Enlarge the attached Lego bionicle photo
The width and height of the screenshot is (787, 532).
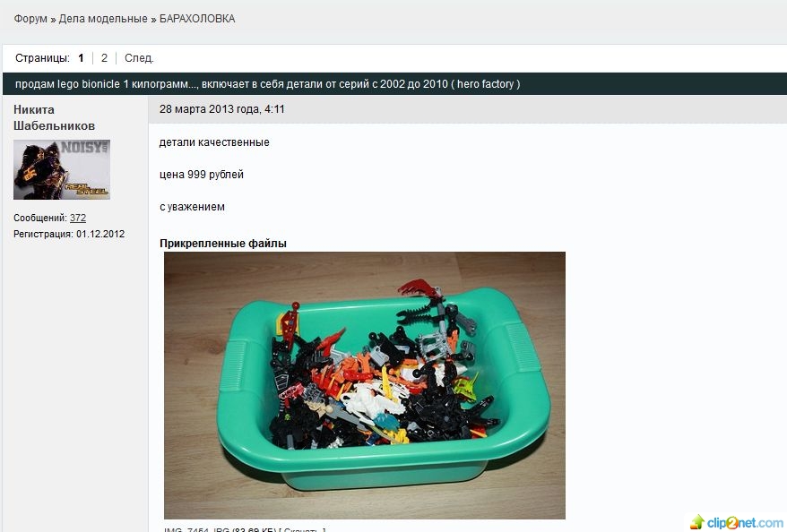click(365, 385)
